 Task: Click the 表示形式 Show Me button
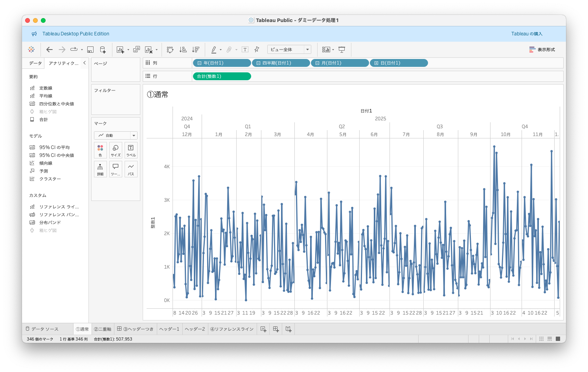click(x=542, y=50)
